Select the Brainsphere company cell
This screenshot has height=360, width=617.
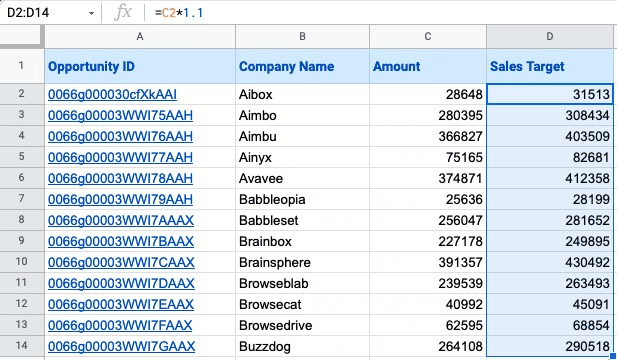point(302,262)
